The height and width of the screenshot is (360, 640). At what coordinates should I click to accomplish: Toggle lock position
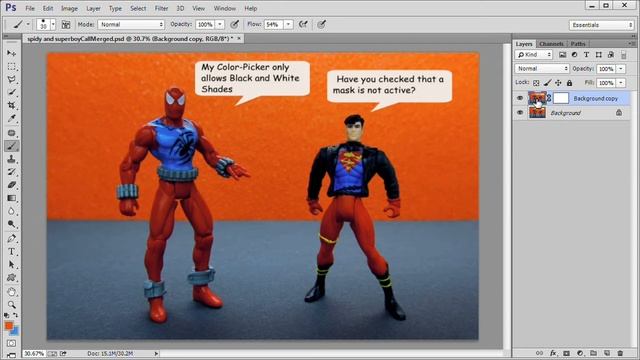tap(558, 83)
